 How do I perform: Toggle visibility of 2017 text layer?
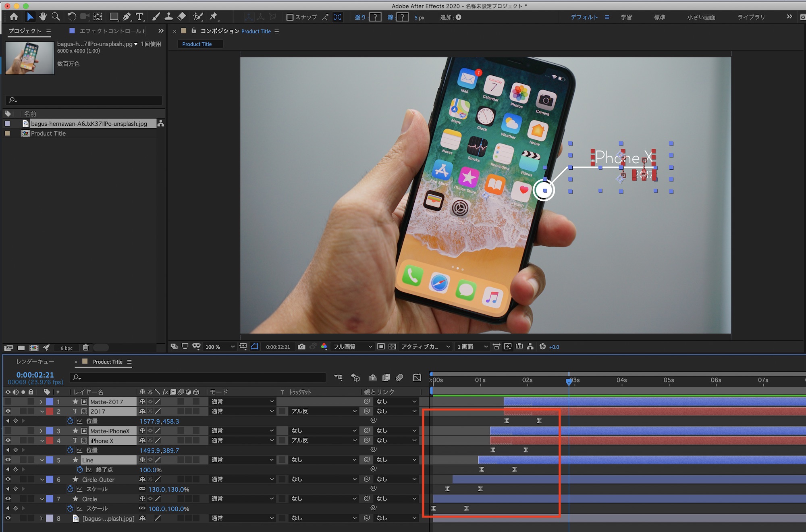8,411
